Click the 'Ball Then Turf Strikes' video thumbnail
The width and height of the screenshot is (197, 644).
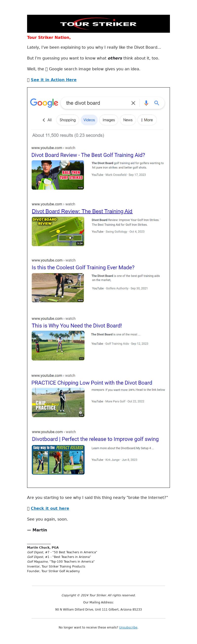(x=58, y=175)
